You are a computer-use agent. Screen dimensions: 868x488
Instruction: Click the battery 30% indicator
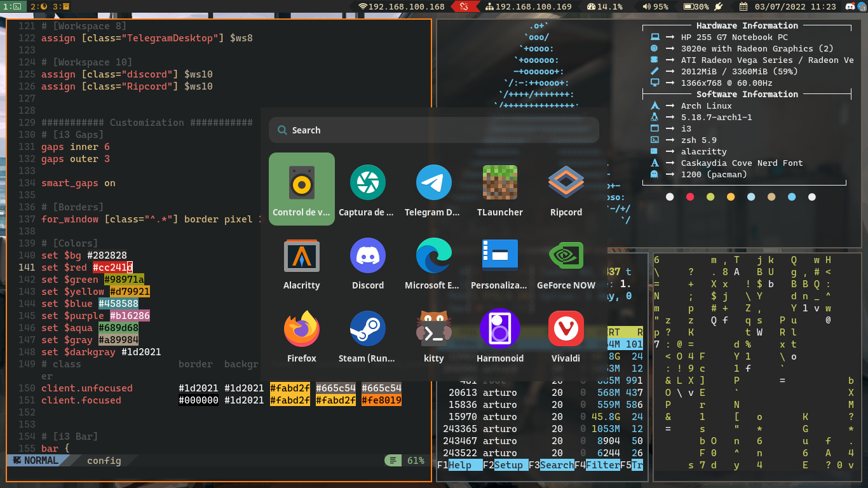(x=703, y=6)
